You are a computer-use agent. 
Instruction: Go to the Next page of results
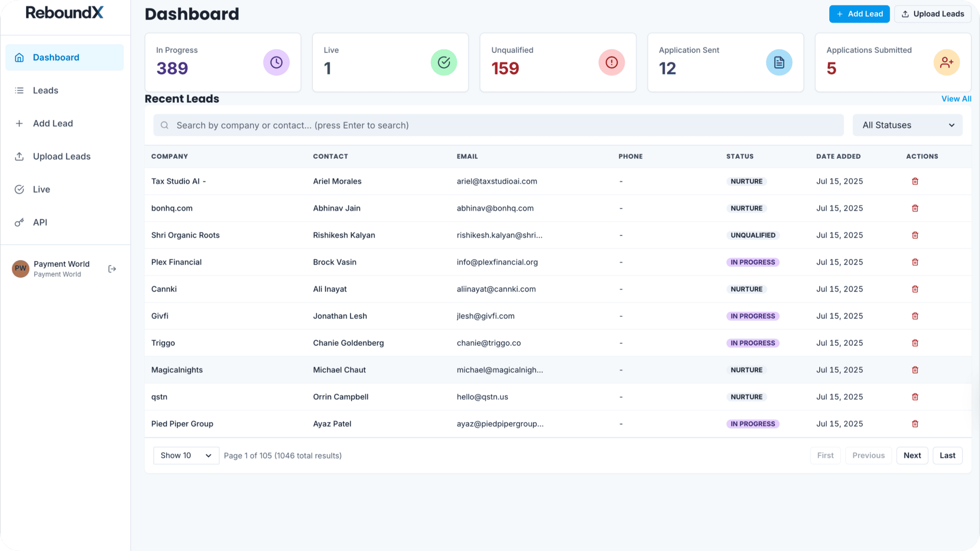[x=912, y=455]
